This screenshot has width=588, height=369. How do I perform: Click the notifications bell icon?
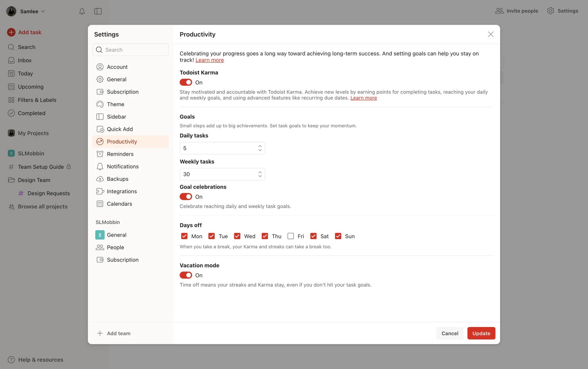(82, 11)
